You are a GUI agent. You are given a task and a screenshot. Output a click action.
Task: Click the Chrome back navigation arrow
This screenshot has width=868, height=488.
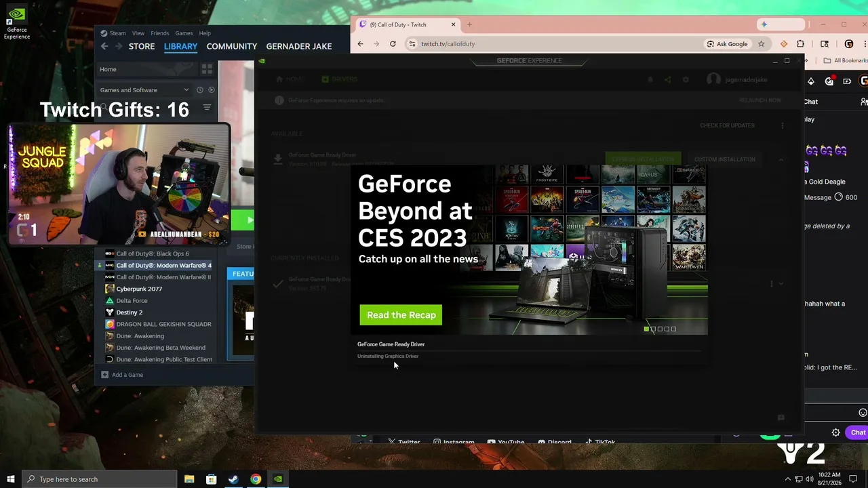point(361,44)
